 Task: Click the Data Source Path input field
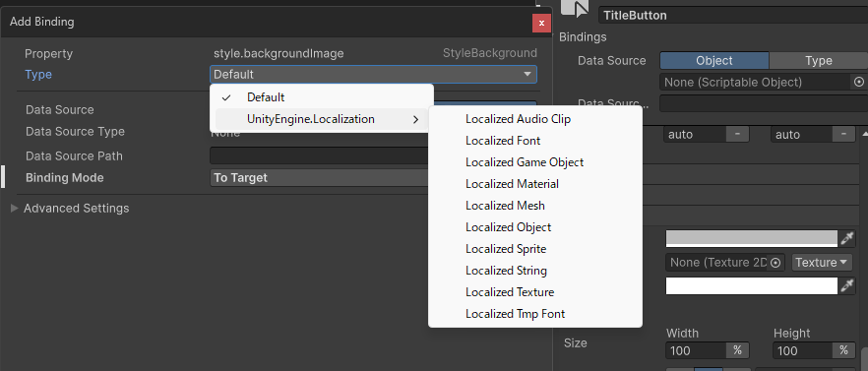320,155
